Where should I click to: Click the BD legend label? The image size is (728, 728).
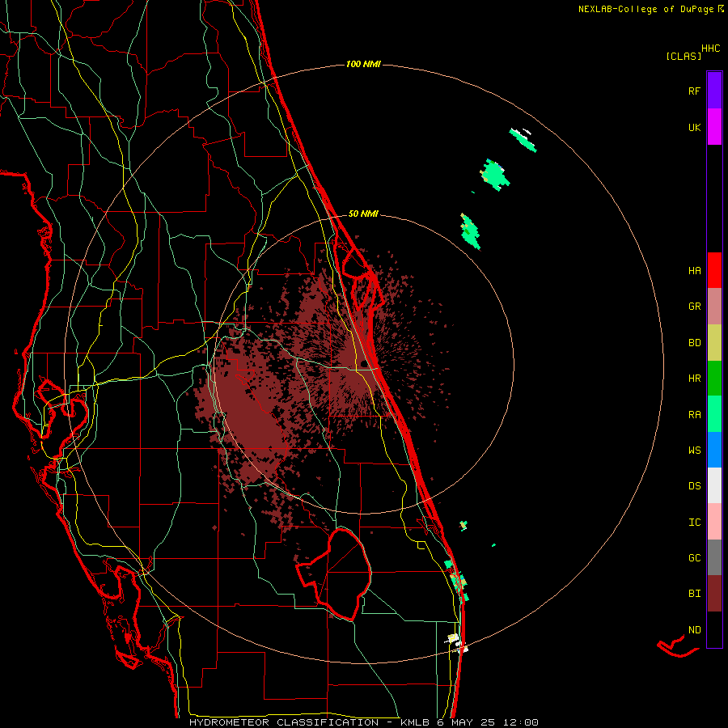click(x=695, y=343)
